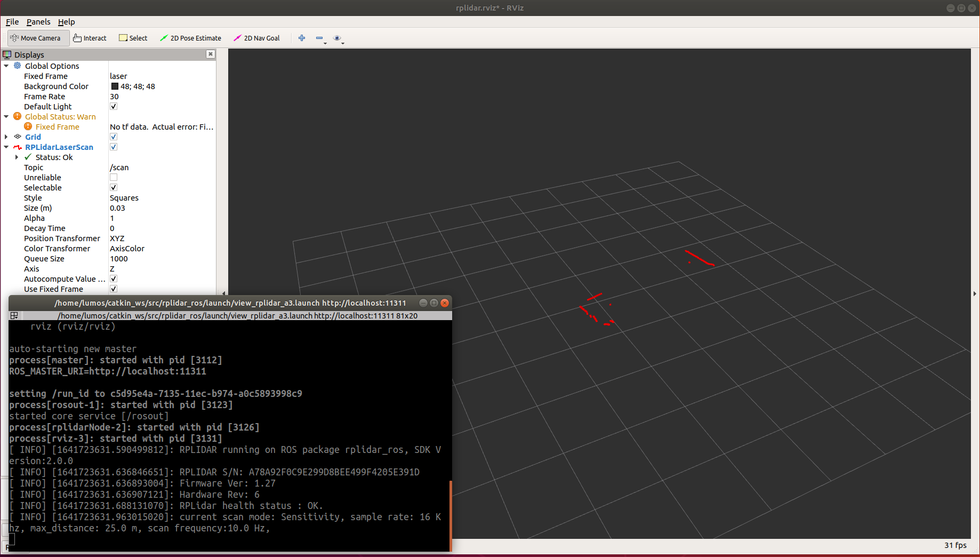Click the right-side panel expand arrow
The height and width of the screenshot is (557, 980).
coord(975,293)
